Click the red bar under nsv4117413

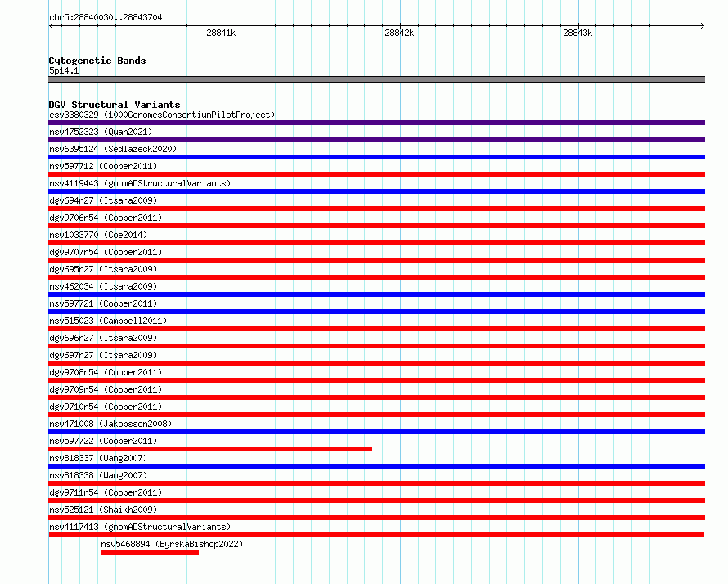click(376, 535)
